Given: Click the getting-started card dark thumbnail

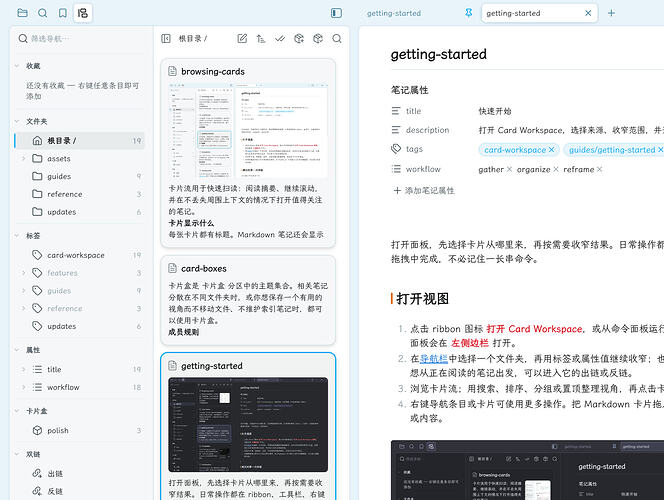Looking at the screenshot, I should (248, 425).
